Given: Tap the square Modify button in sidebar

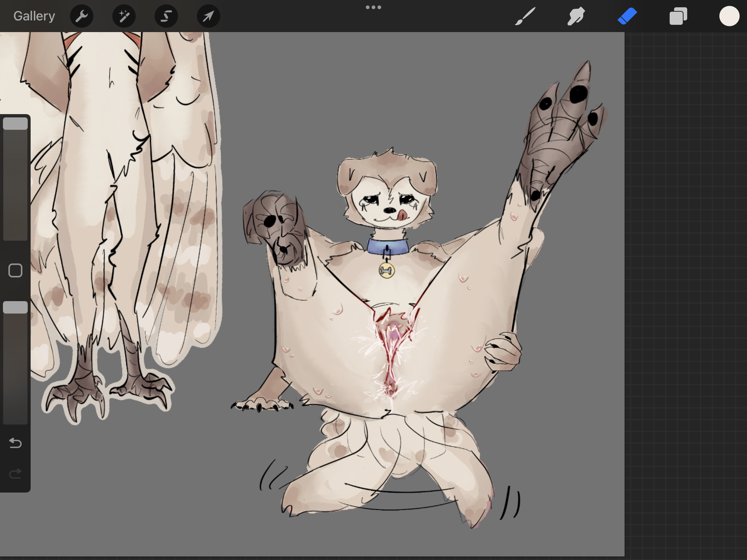Looking at the screenshot, I should click(x=15, y=271).
